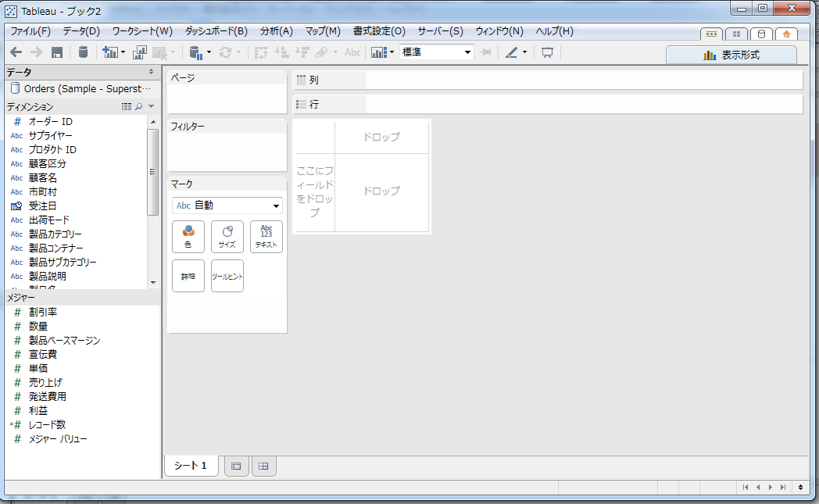
Task: Toggle mark labels with Abc icon
Action: 352,52
